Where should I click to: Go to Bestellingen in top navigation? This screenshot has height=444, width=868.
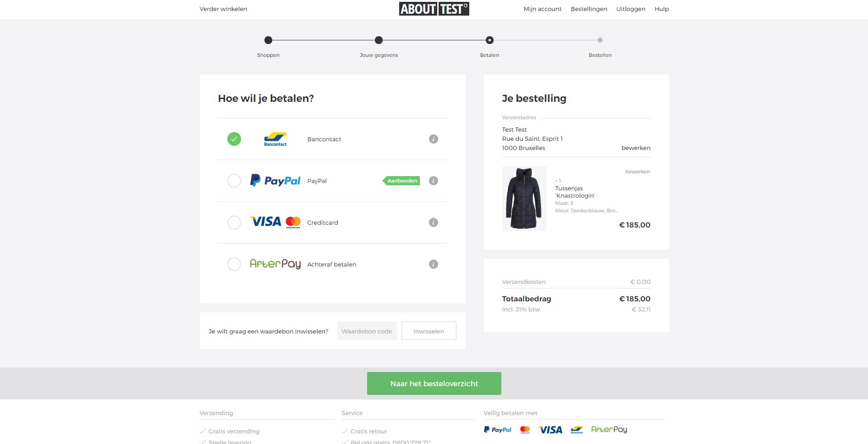click(588, 9)
